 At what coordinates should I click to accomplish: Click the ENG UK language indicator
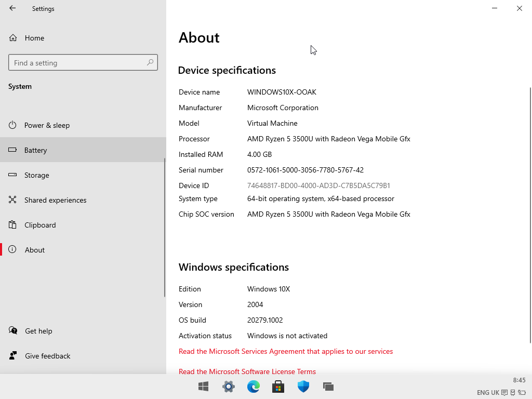(488, 393)
